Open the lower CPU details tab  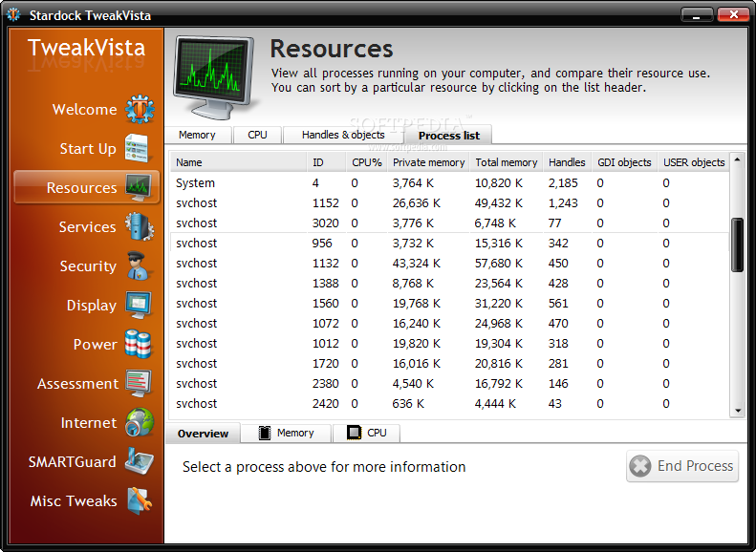point(366,433)
